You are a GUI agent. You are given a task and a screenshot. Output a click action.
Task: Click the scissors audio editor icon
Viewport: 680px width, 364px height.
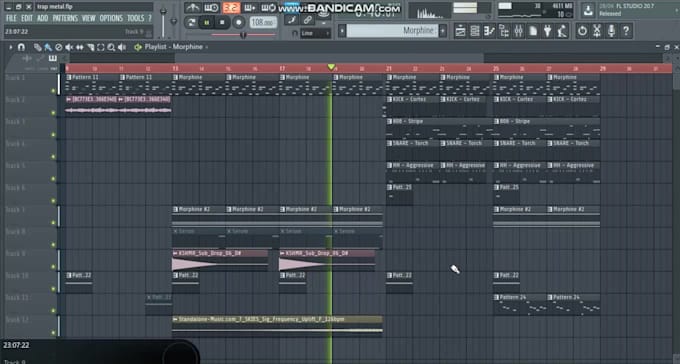597,31
